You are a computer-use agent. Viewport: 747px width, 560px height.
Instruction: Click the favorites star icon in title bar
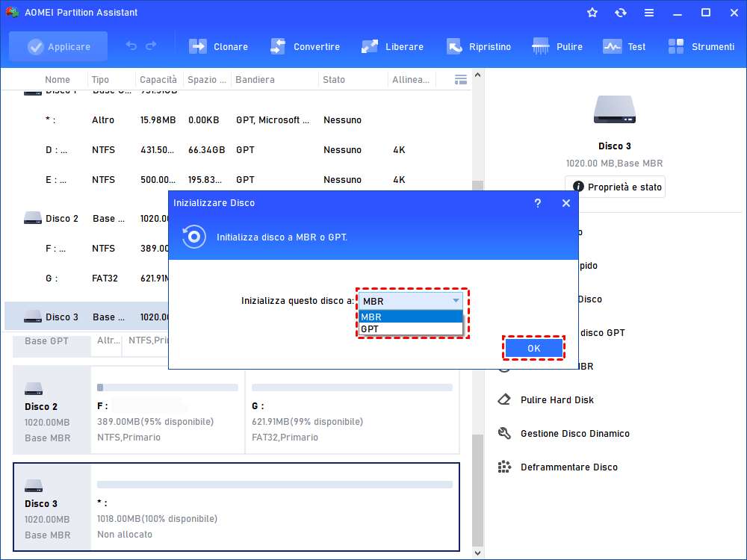(x=592, y=13)
